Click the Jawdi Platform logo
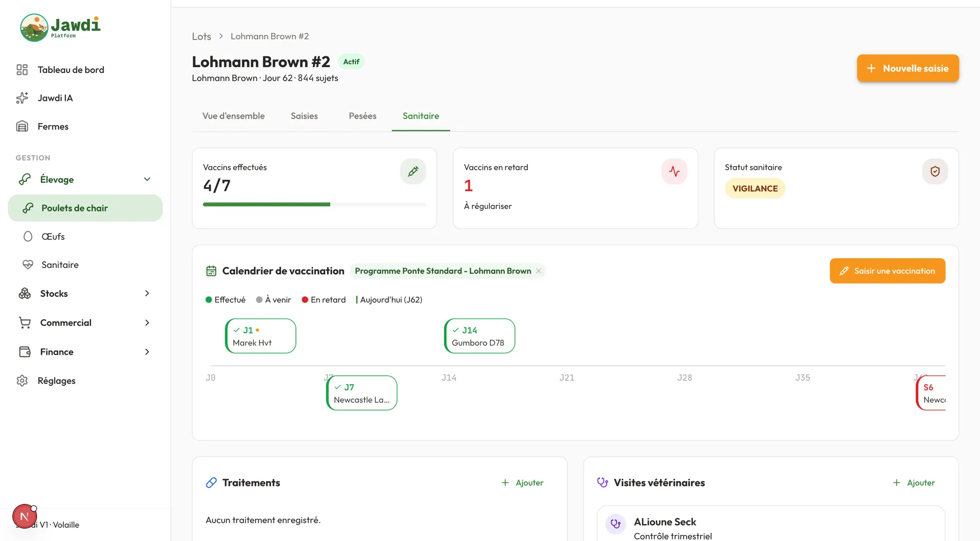This screenshot has width=980, height=541. 60,27
